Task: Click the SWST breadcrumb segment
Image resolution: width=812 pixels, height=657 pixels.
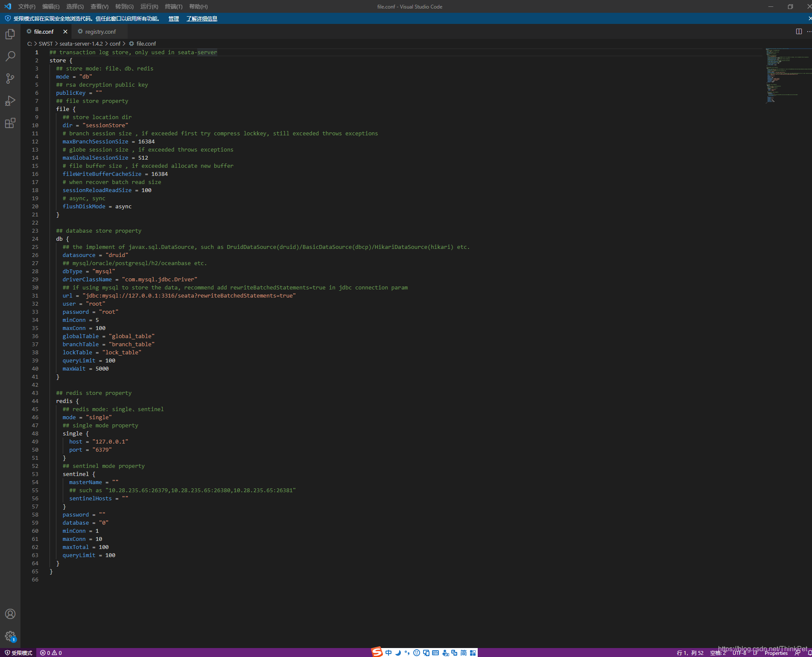Action: 46,44
